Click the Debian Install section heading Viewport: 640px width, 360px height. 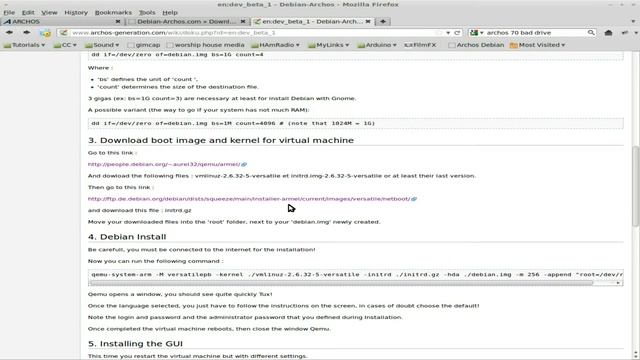[127, 237]
